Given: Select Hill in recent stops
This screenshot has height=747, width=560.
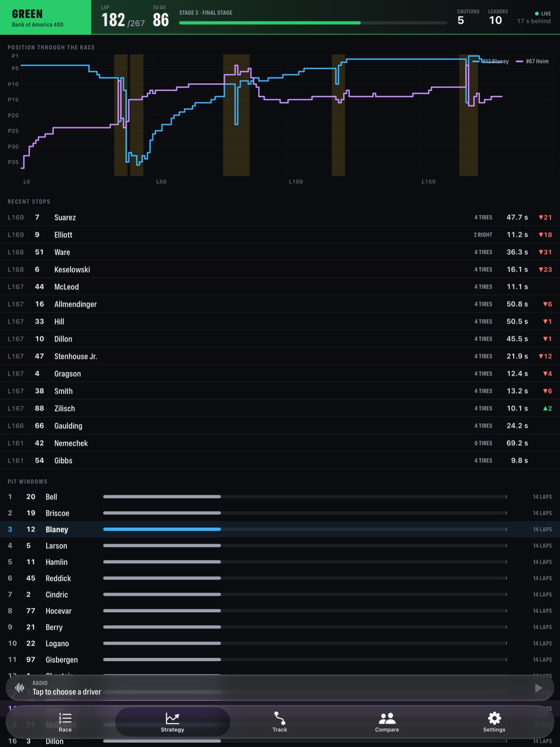Looking at the screenshot, I should [280, 321].
